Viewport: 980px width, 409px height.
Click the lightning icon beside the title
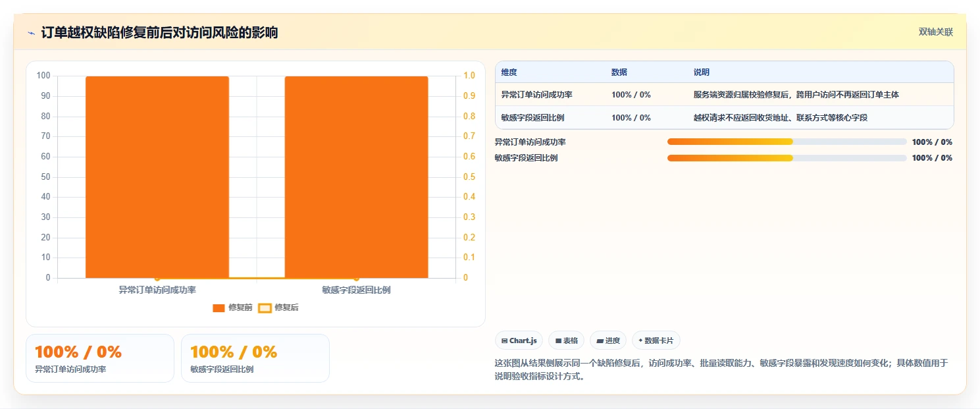pos(31,33)
